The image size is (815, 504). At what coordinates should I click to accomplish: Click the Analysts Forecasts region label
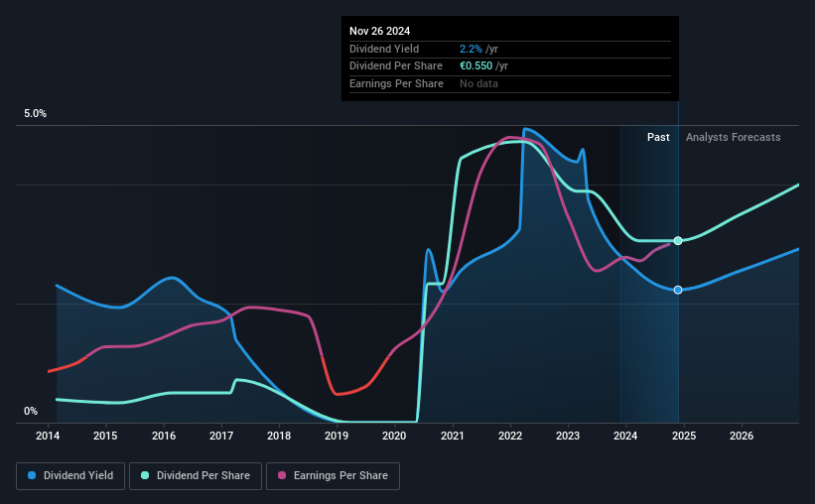(x=734, y=137)
